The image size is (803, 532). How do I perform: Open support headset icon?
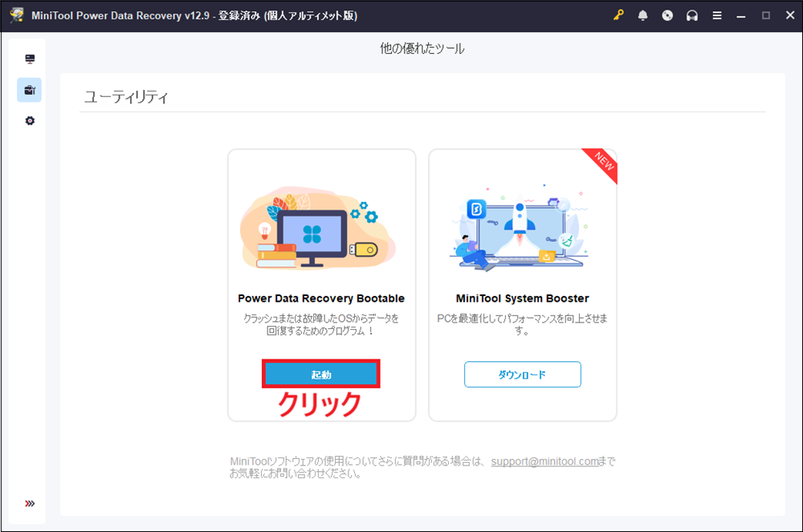692,15
